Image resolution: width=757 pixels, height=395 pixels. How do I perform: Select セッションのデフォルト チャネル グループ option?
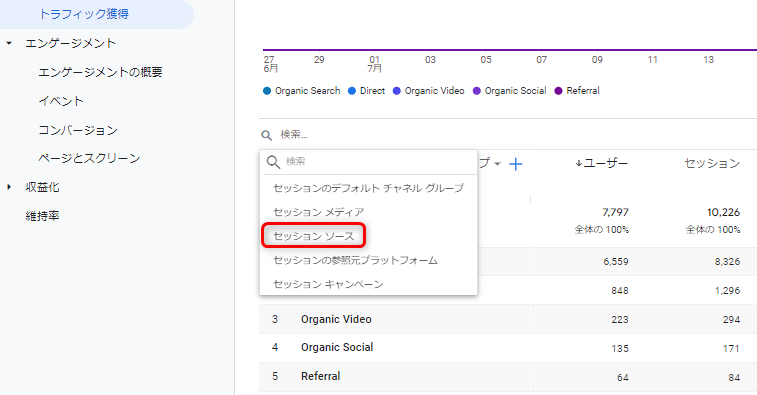click(368, 188)
